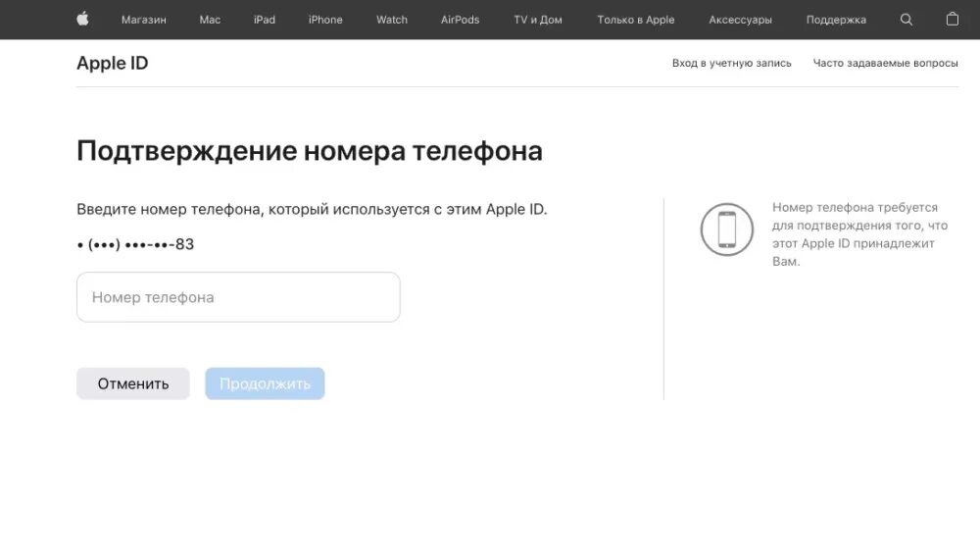Open the Mac menu item

click(x=210, y=20)
